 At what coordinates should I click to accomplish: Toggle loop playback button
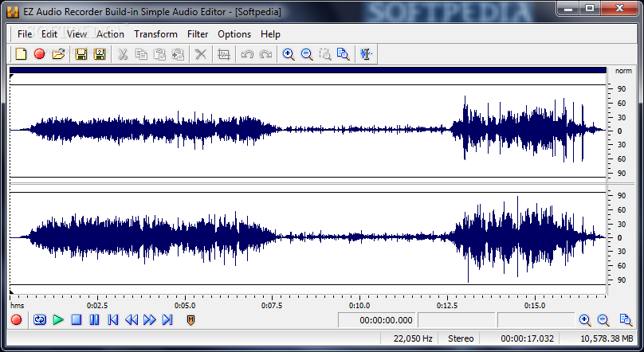[40, 320]
